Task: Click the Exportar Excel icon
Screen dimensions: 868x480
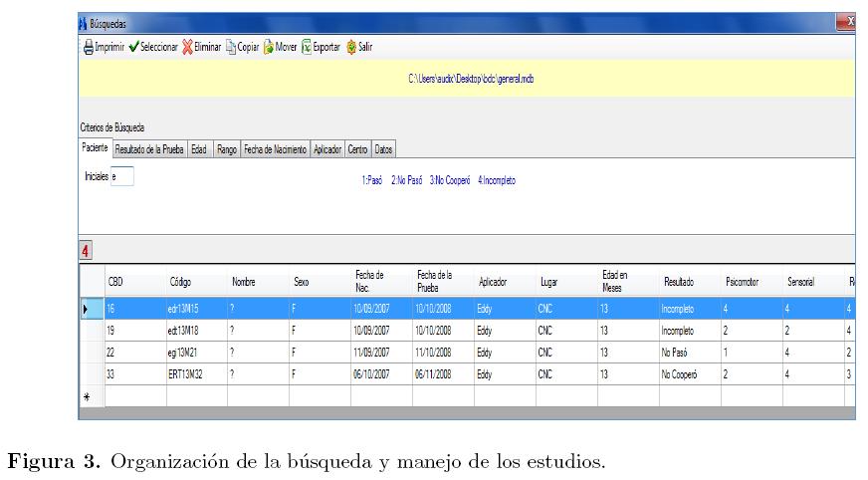Action: pyautogui.click(x=307, y=47)
